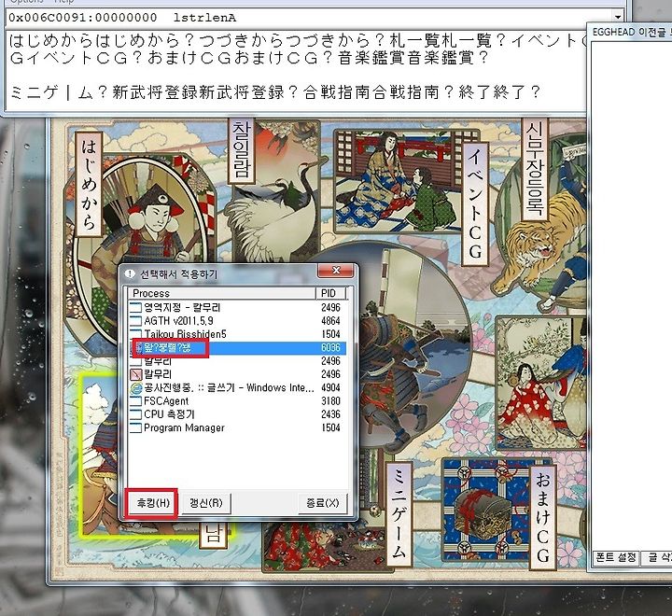Select the '영역지정 - 칼무리' process row
The width and height of the screenshot is (672, 616).
point(237,307)
